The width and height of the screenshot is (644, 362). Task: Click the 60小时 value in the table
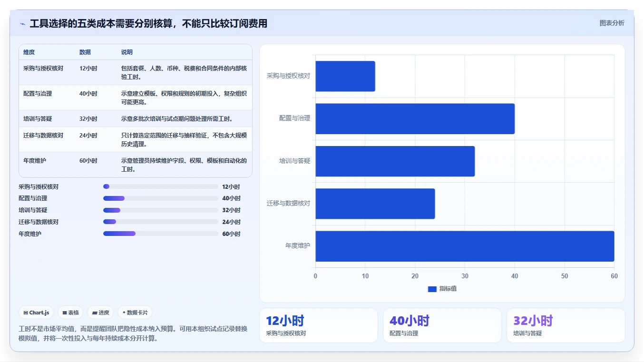click(x=88, y=161)
